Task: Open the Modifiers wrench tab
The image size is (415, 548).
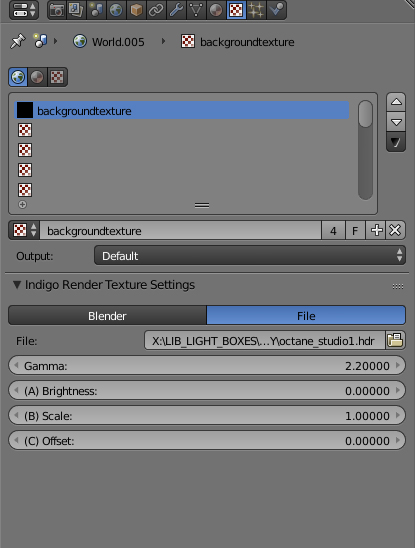Action: tap(176, 10)
